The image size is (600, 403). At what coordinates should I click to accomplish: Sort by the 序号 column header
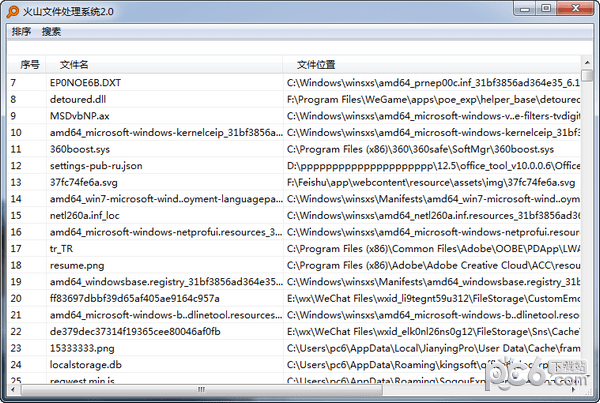click(x=29, y=65)
